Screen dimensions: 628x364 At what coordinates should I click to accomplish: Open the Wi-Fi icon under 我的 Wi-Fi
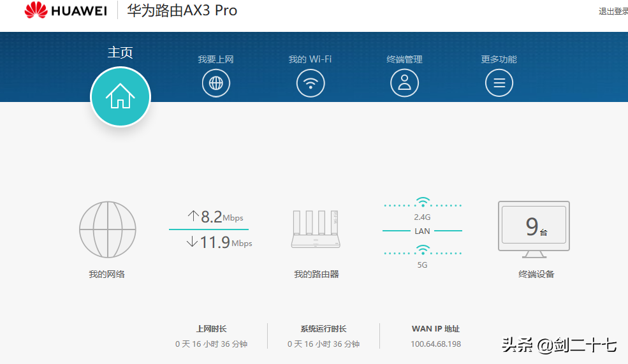point(310,84)
